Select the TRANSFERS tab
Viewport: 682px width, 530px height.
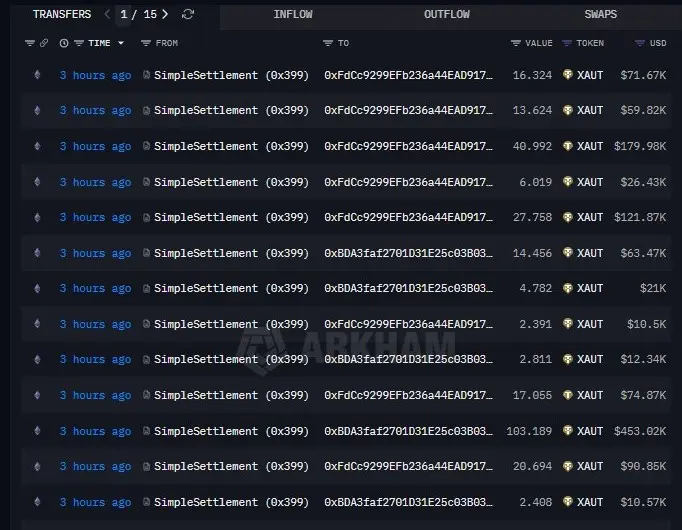point(62,14)
